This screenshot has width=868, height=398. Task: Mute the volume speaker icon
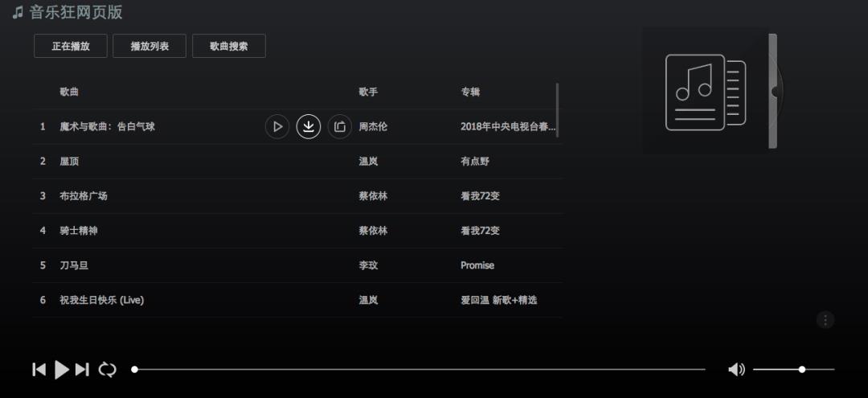(x=736, y=369)
